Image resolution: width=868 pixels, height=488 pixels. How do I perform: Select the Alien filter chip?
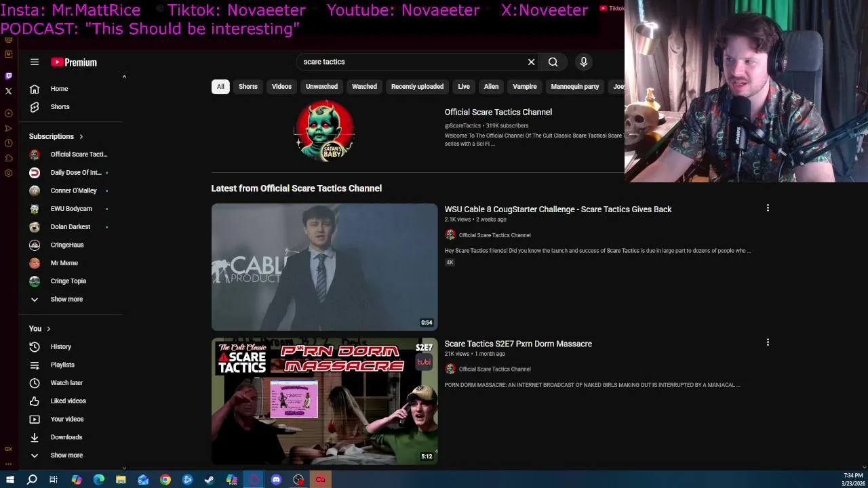(x=492, y=87)
